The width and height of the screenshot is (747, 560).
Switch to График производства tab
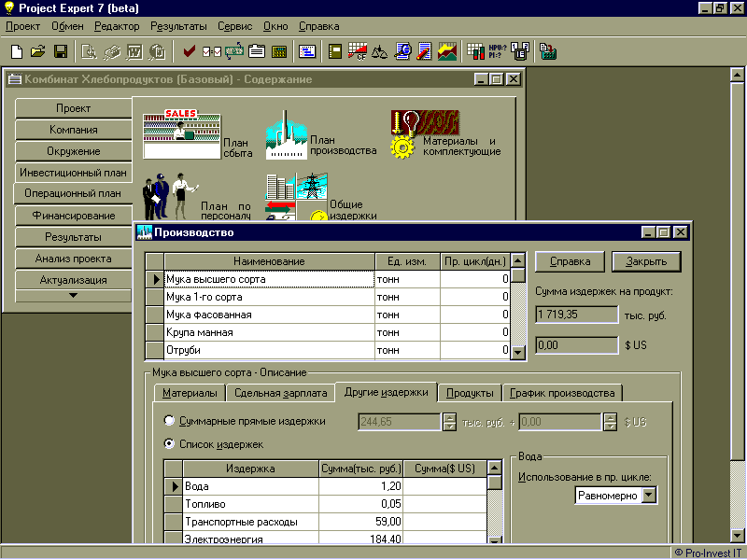(562, 393)
